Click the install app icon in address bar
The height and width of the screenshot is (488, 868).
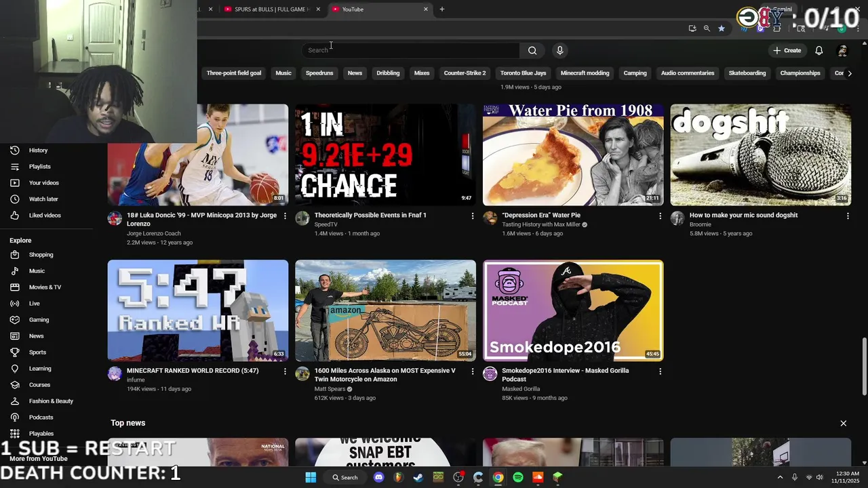click(x=692, y=28)
